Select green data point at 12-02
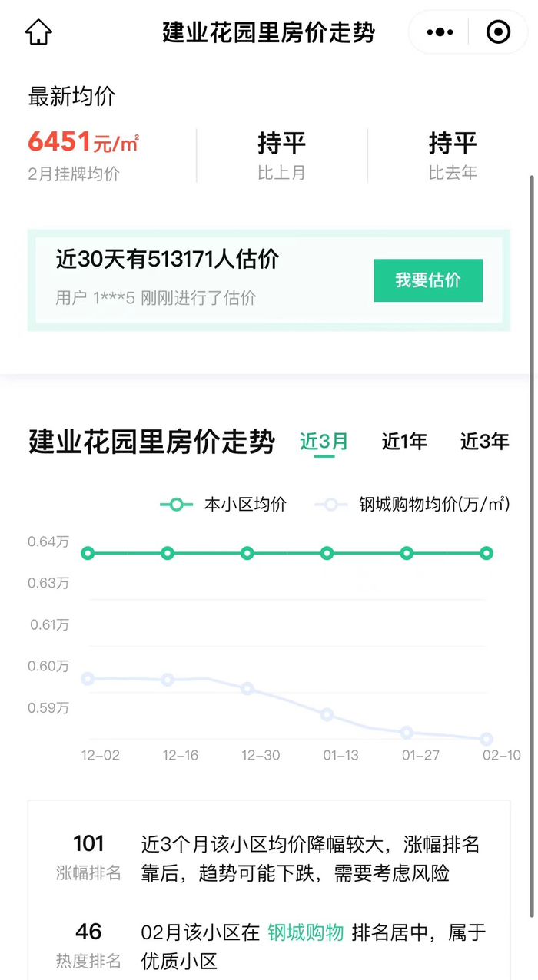 (x=88, y=553)
